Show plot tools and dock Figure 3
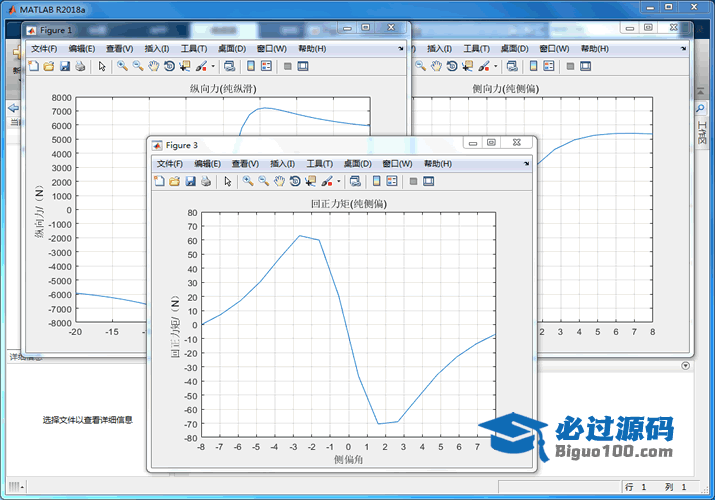This screenshot has width=715, height=500. pyautogui.click(x=429, y=181)
